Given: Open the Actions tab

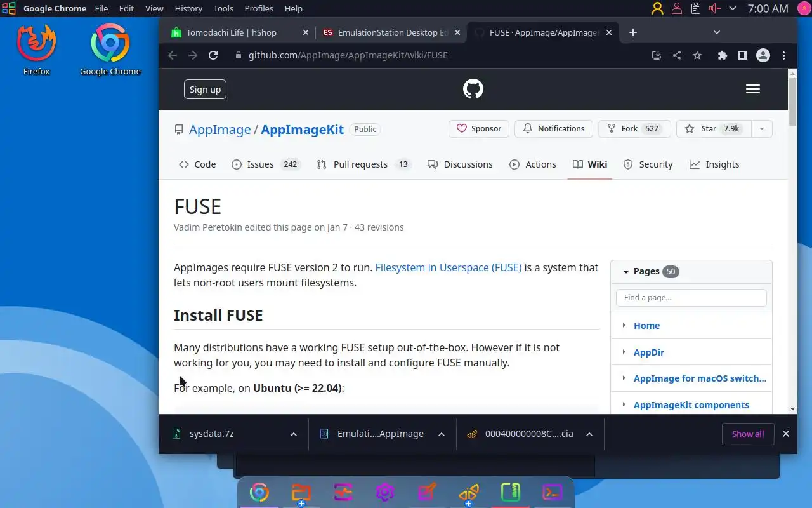Looking at the screenshot, I should (x=532, y=164).
